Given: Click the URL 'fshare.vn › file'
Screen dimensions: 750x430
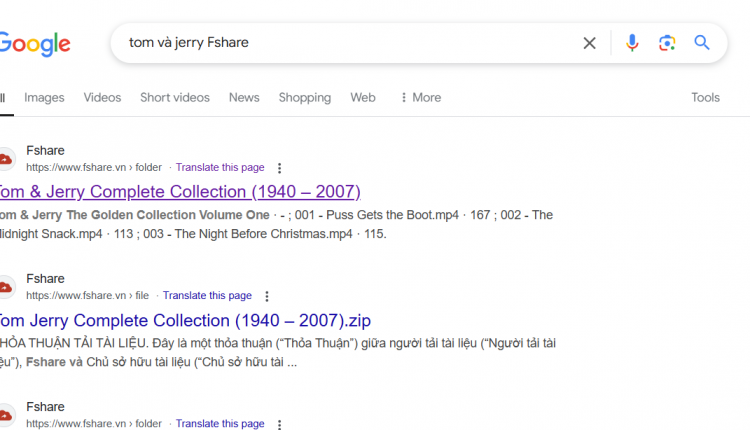Looking at the screenshot, I should click(x=88, y=296).
